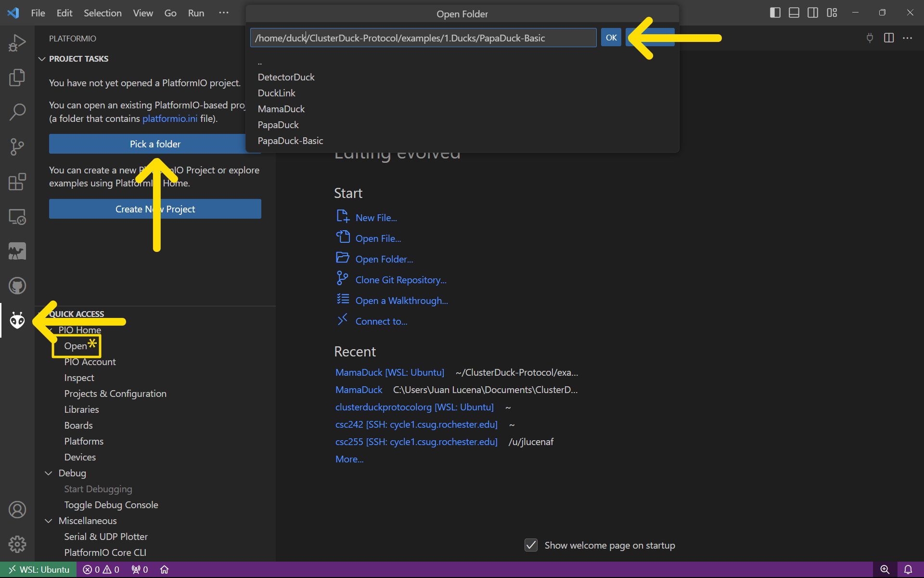Click Projects & Configuration tree item
This screenshot has width=924, height=578.
(x=115, y=394)
